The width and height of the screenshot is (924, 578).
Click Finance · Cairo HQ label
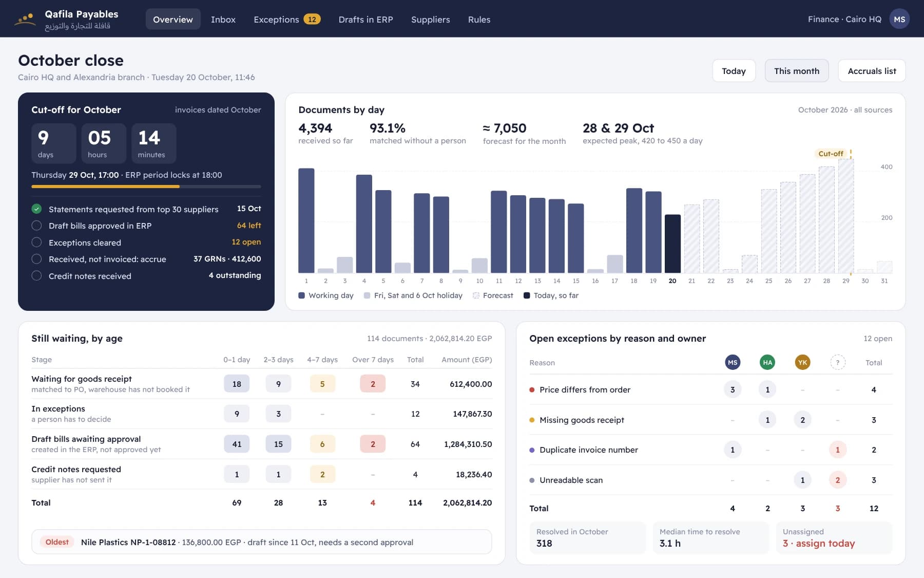pyautogui.click(x=844, y=19)
